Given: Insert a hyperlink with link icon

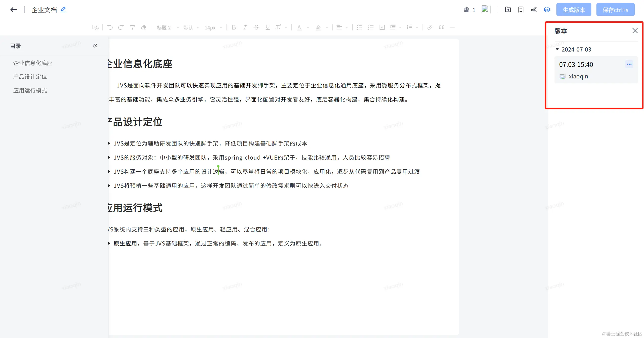Looking at the screenshot, I should point(430,27).
